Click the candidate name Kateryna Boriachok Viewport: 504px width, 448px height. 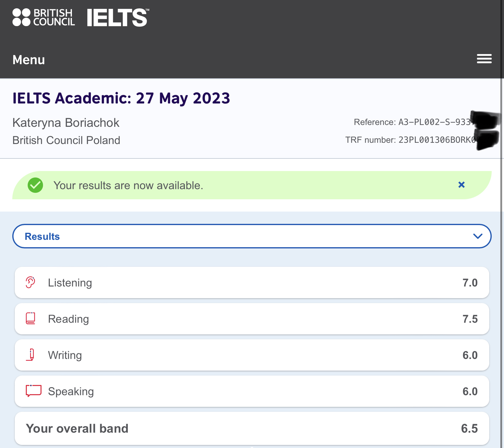(66, 123)
